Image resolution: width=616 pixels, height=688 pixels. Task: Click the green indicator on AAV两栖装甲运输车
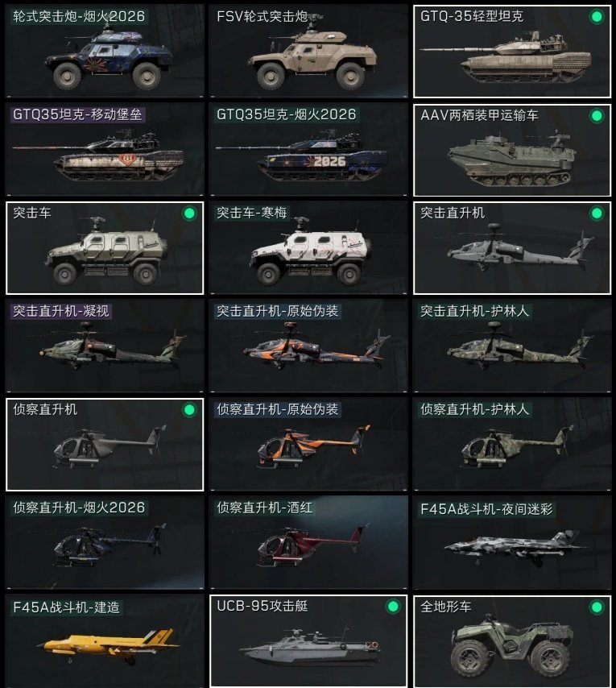pyautogui.click(x=596, y=116)
